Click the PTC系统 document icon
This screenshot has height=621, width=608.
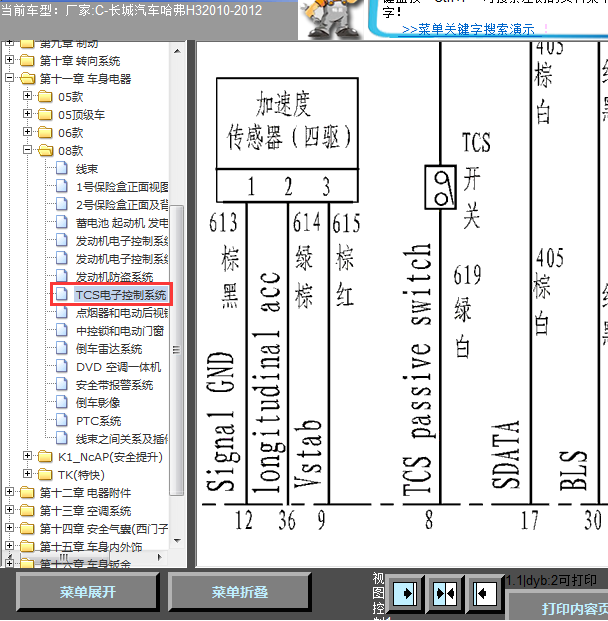(61, 420)
